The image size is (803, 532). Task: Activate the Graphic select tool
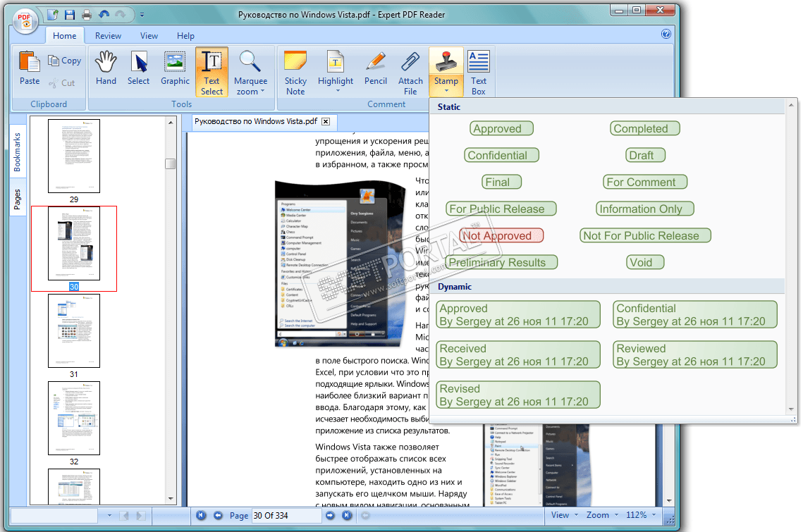(175, 68)
